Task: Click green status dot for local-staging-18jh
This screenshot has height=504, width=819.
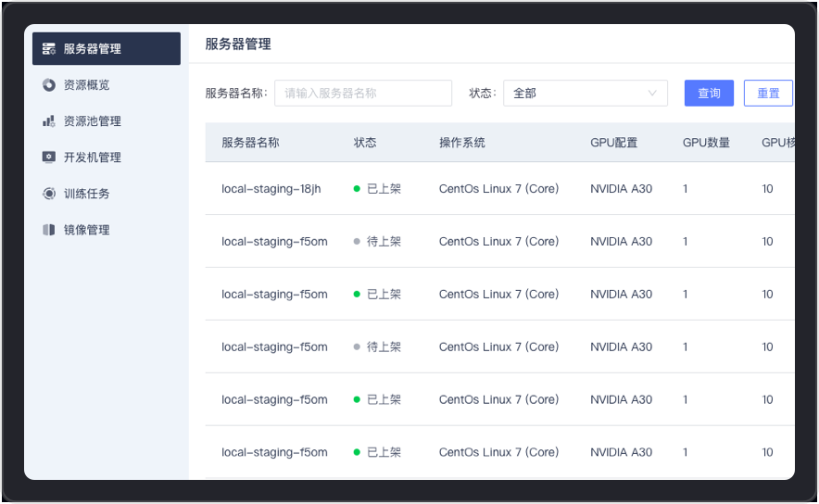Action: (x=357, y=189)
